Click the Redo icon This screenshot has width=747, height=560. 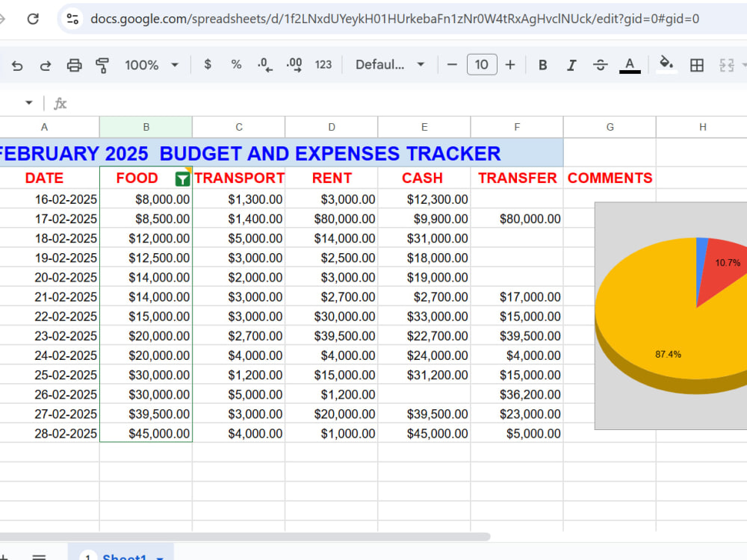(46, 65)
